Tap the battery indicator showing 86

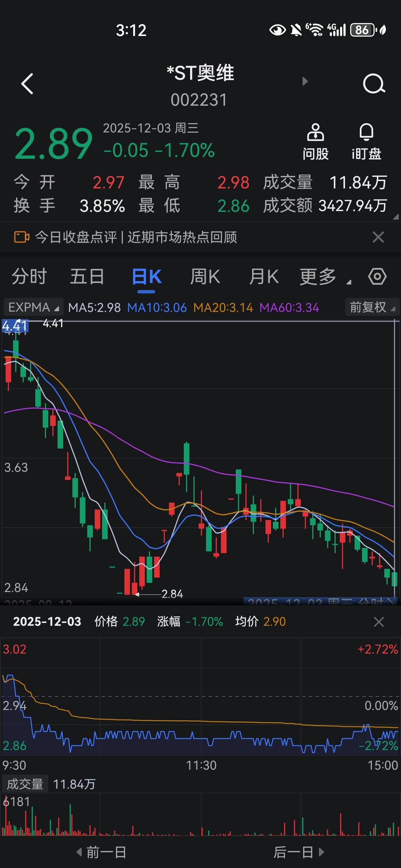coord(363,30)
